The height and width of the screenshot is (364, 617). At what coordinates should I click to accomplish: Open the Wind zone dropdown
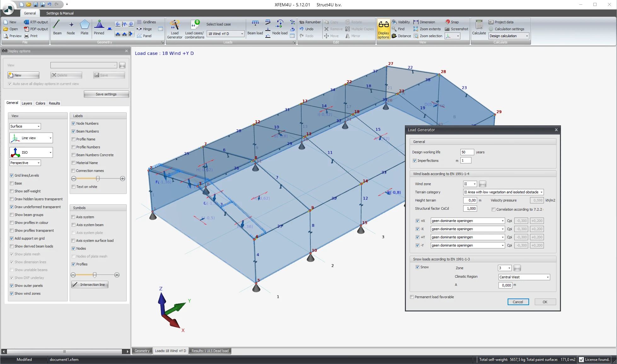coord(470,184)
